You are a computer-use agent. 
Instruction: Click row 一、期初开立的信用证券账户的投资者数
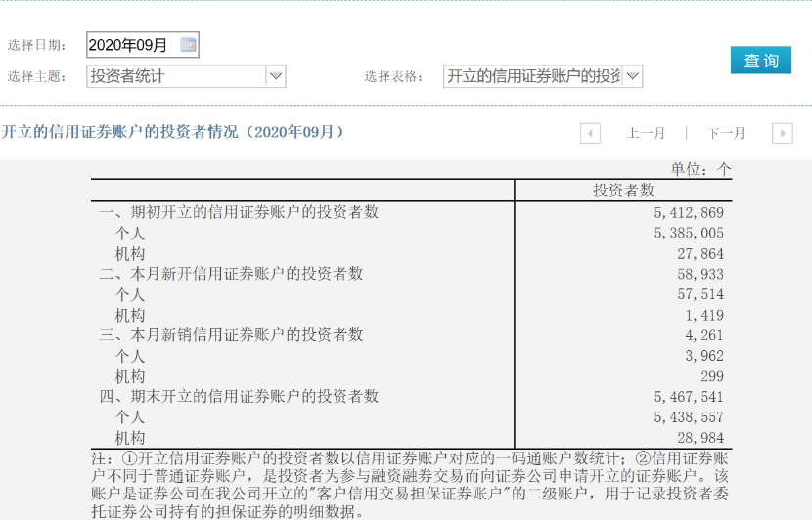point(239,212)
